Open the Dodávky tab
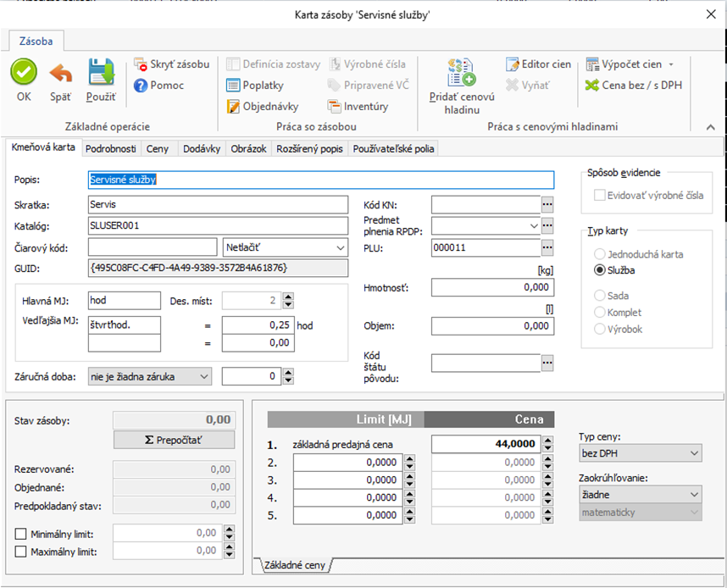 click(x=202, y=148)
